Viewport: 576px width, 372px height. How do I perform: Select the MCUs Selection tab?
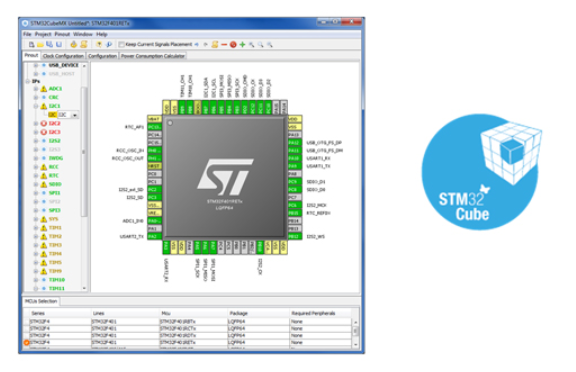pyautogui.click(x=41, y=301)
